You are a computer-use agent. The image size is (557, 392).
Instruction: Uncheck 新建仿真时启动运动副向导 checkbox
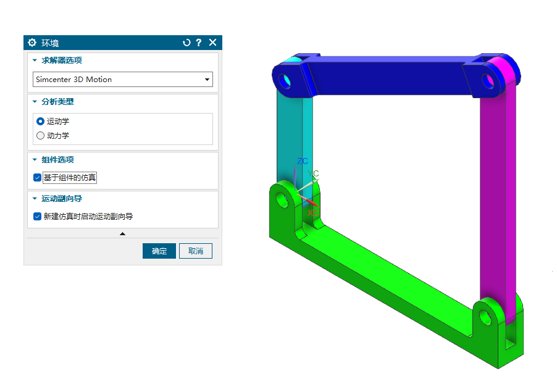point(38,217)
